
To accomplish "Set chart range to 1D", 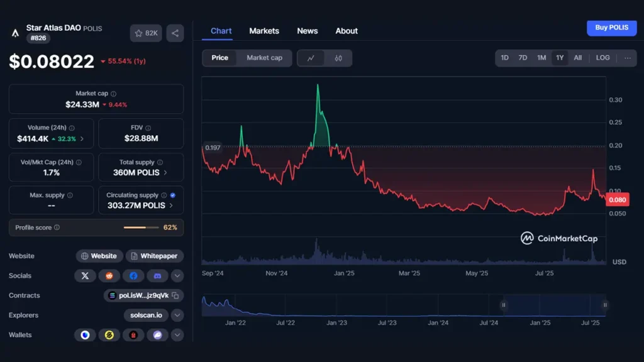I will tap(505, 58).
